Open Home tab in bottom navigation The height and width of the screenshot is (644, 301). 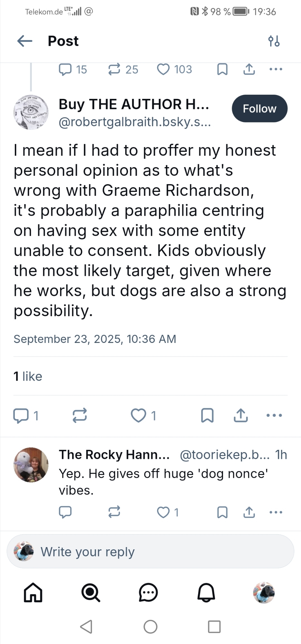tap(33, 592)
